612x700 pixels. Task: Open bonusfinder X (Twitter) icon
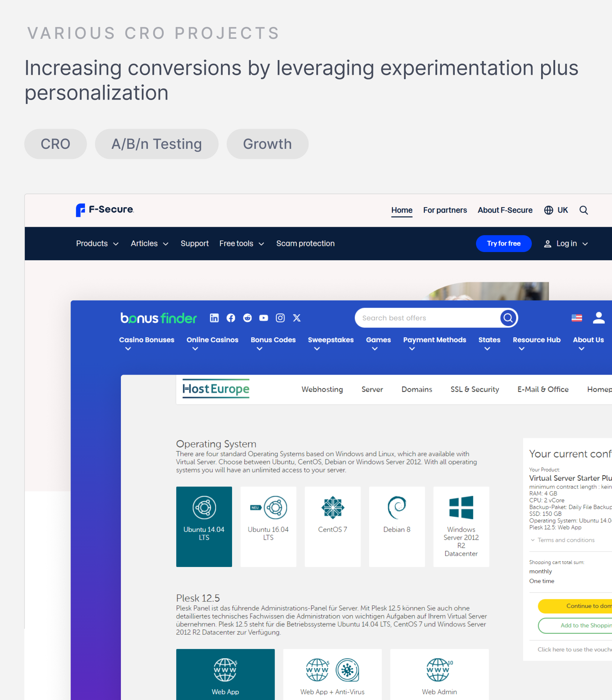tap(297, 318)
